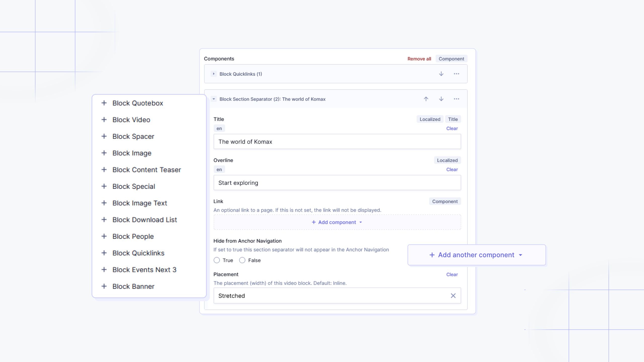Click Clear link next to Title field
Image resolution: width=644 pixels, height=362 pixels.
click(x=452, y=128)
